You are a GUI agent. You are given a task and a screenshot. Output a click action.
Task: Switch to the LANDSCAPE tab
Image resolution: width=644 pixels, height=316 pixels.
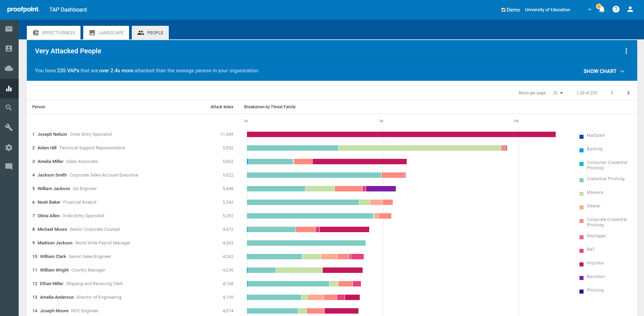106,33
